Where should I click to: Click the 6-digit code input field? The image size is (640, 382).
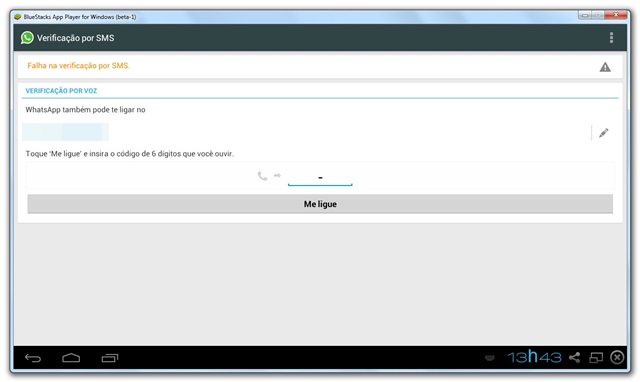pyautogui.click(x=320, y=177)
